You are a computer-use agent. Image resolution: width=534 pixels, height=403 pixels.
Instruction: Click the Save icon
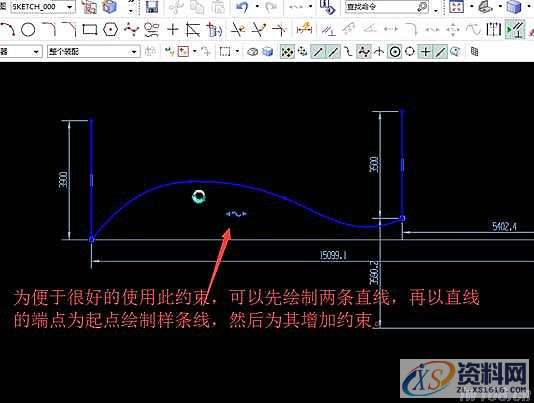pos(152,7)
